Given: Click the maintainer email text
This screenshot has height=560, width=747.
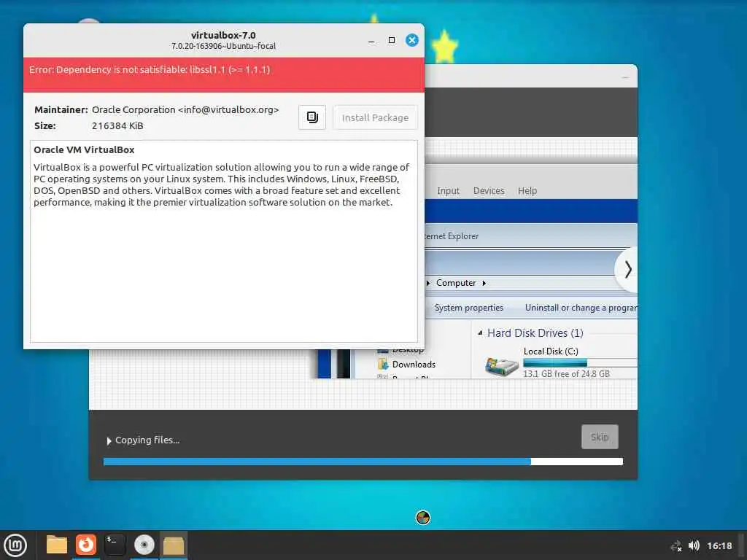Looking at the screenshot, I should click(228, 109).
